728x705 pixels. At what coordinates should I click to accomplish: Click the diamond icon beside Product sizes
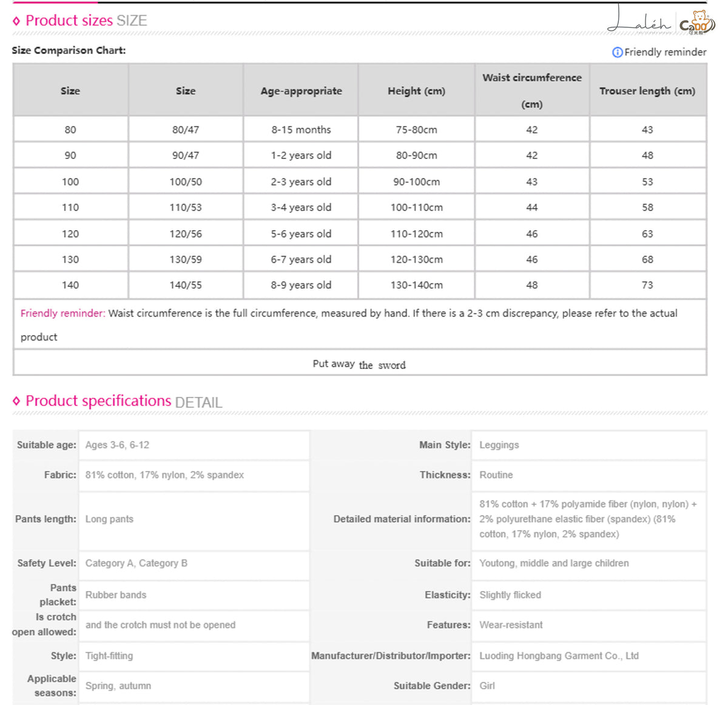(x=16, y=21)
